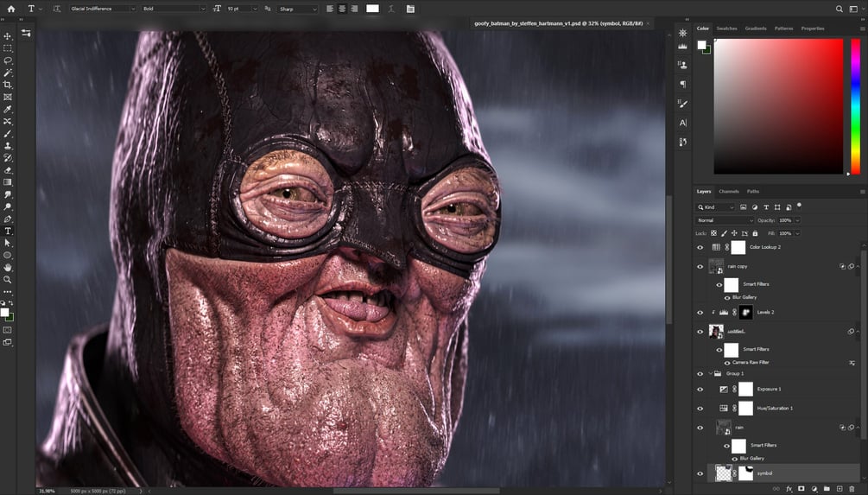Image resolution: width=868 pixels, height=495 pixels.
Task: Open the warp text option
Action: coord(391,9)
